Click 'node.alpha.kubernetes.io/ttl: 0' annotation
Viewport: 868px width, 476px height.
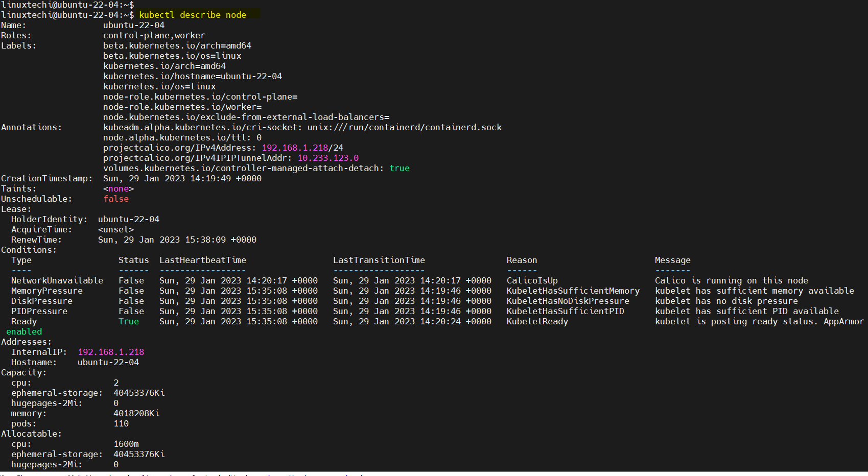pos(182,137)
